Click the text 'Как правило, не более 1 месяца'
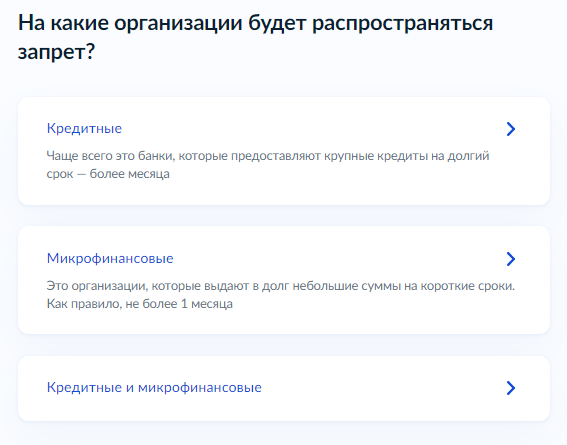This screenshot has height=445, width=567. 140,304
